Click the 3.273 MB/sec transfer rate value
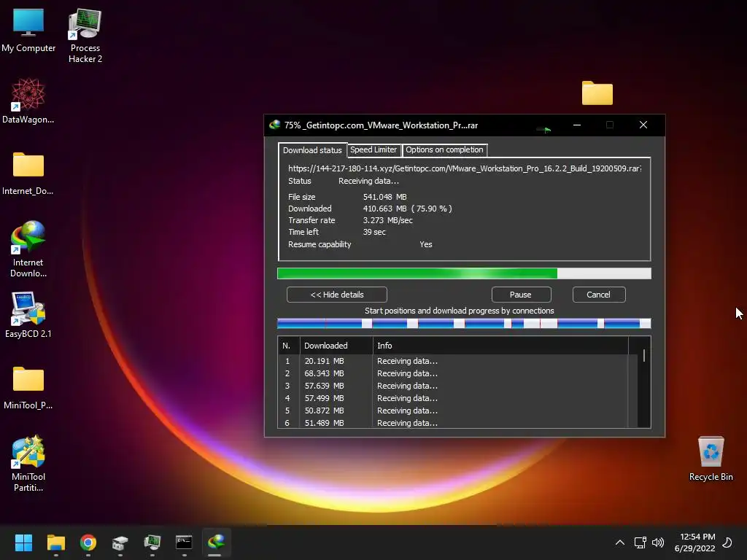The height and width of the screenshot is (560, 747). pyautogui.click(x=388, y=220)
